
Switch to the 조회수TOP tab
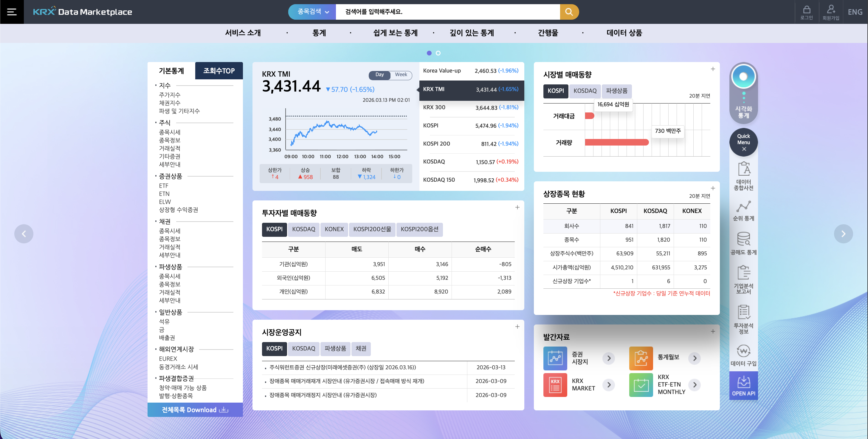tap(219, 71)
